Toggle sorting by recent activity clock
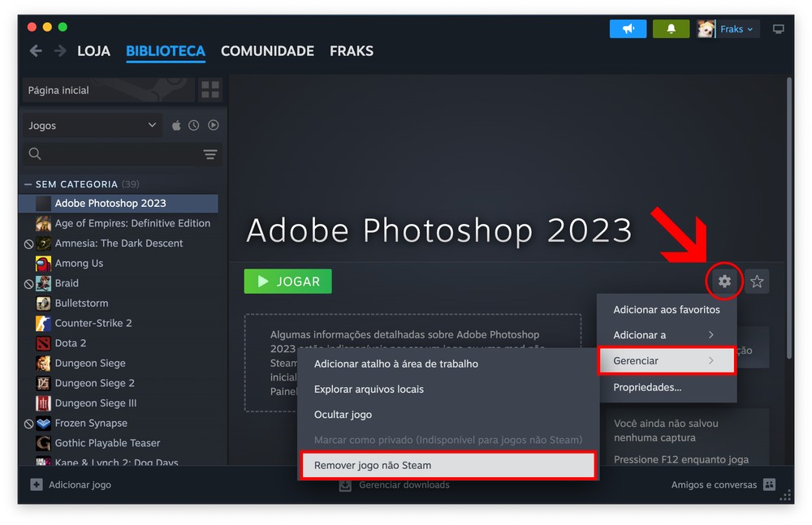Screen dimensions: 812x525 (194, 126)
